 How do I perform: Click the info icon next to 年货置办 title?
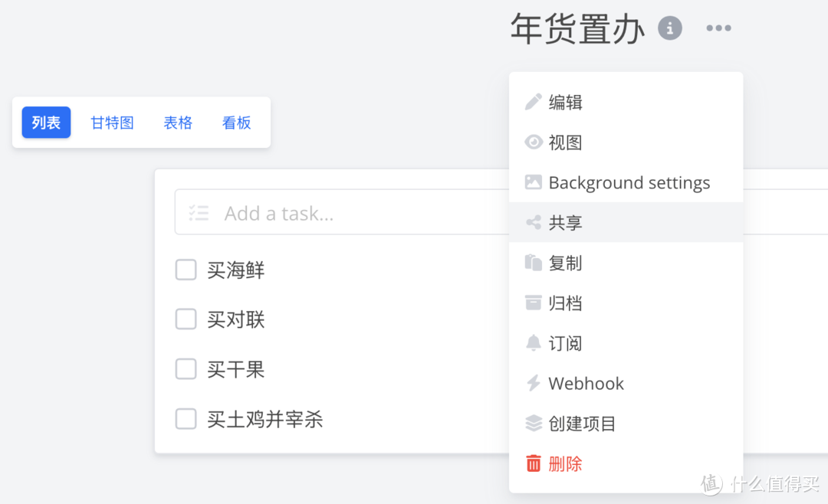pyautogui.click(x=669, y=28)
